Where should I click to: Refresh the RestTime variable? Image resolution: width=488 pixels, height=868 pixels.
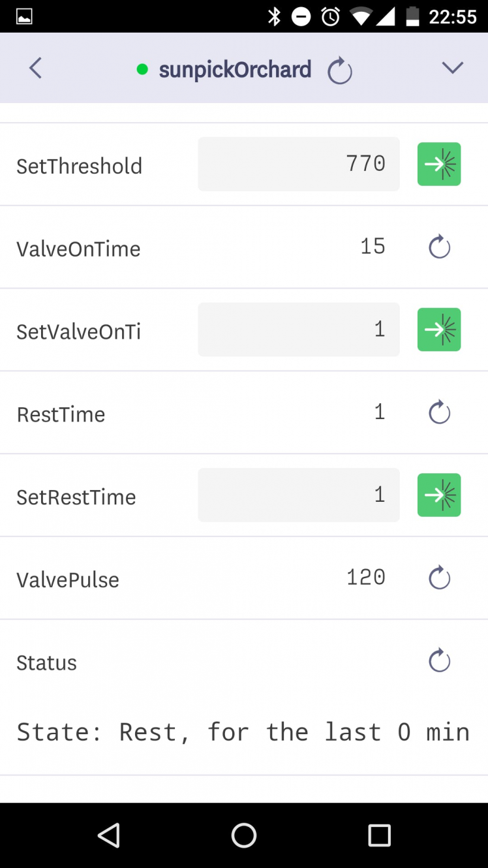(x=439, y=412)
